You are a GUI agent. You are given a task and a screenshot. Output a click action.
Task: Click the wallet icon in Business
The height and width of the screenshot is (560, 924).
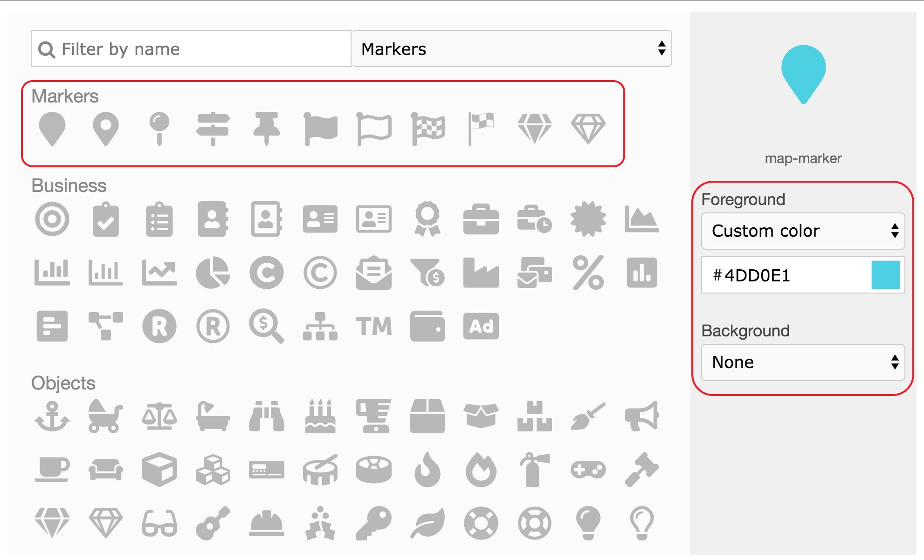click(x=427, y=326)
